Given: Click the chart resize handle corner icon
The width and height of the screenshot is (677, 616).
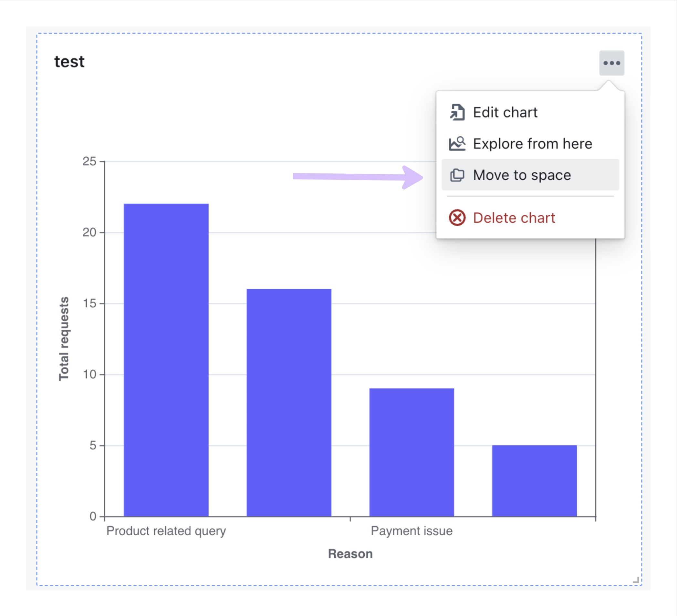Looking at the screenshot, I should [636, 580].
